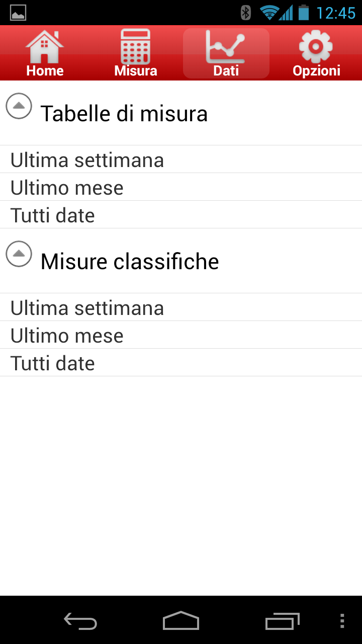This screenshot has width=362, height=644.
Task: Choose Tutti date under Misure classifiche
Action: (x=181, y=363)
